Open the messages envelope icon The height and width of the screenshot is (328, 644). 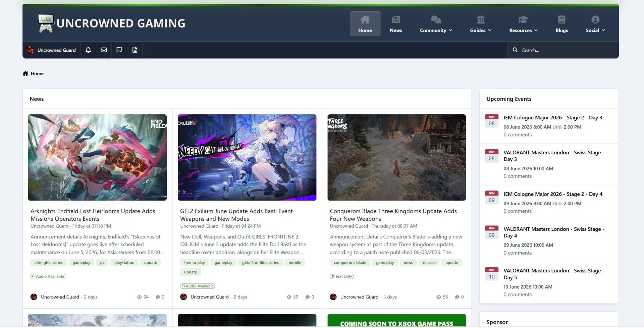pos(104,50)
